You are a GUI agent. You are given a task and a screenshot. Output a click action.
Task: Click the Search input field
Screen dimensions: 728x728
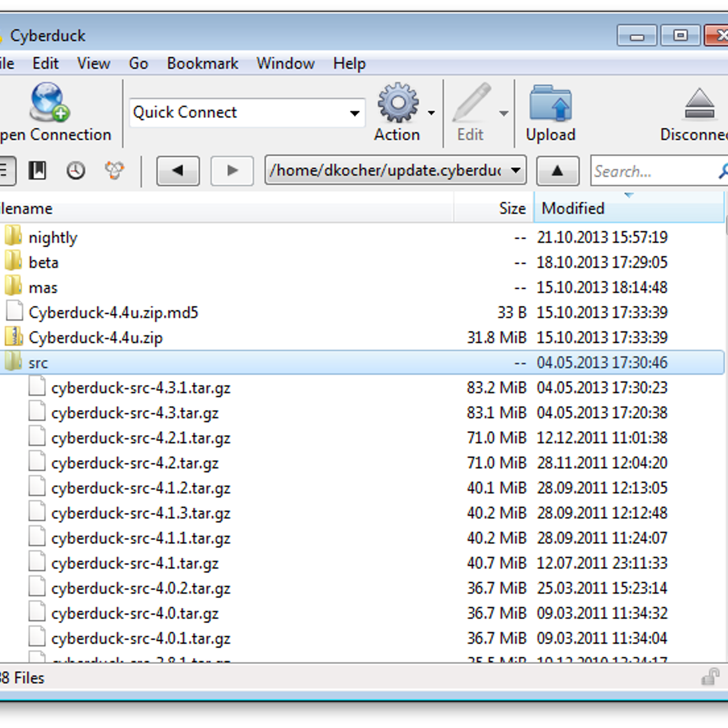[653, 171]
